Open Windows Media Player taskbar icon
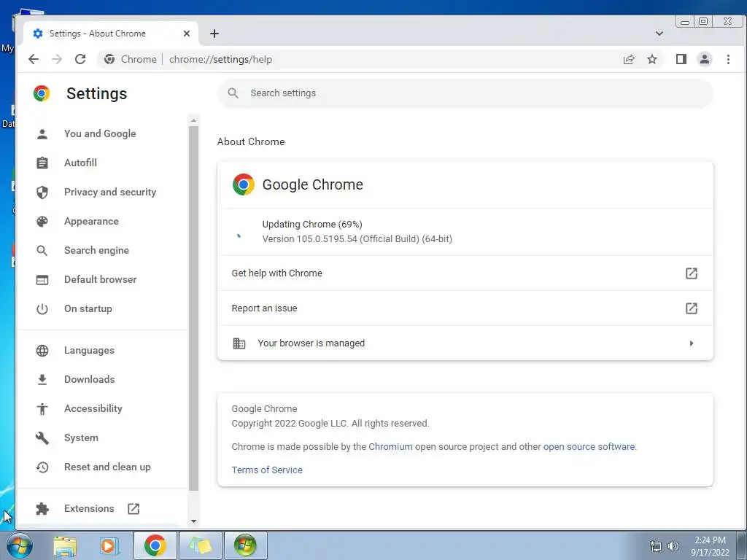The image size is (747, 560). point(109,545)
